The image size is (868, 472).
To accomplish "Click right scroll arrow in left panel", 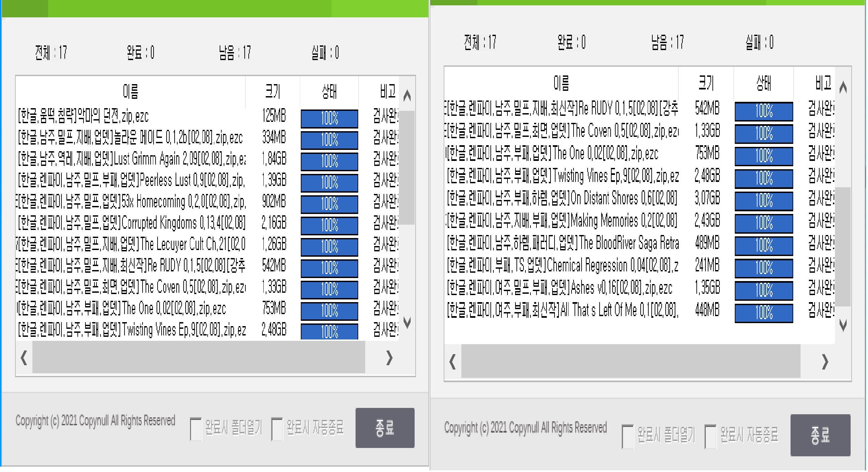I will click(x=389, y=358).
